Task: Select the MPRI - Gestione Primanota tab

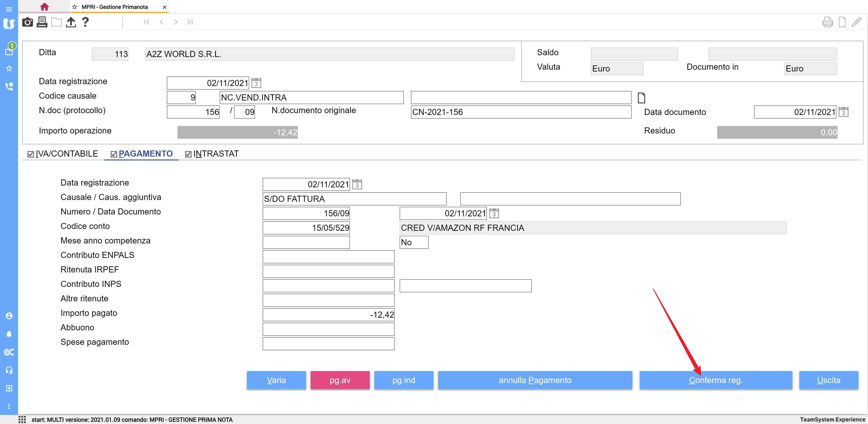Action: tap(115, 7)
